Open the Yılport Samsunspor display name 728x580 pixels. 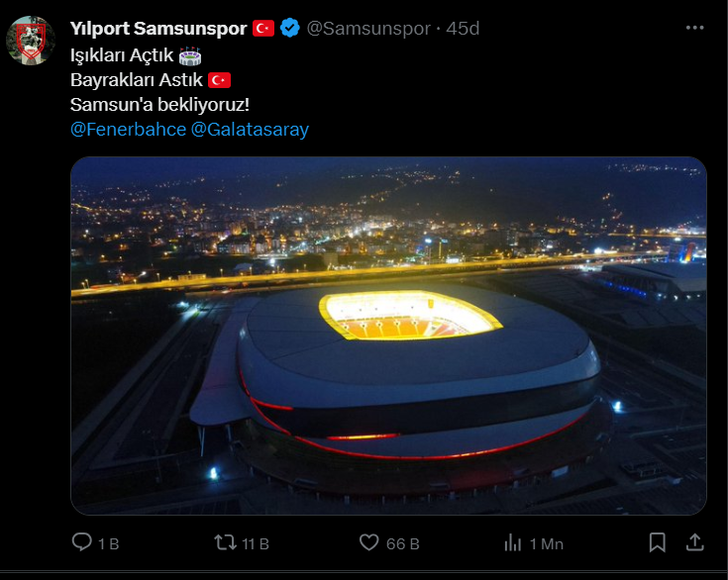click(158, 29)
